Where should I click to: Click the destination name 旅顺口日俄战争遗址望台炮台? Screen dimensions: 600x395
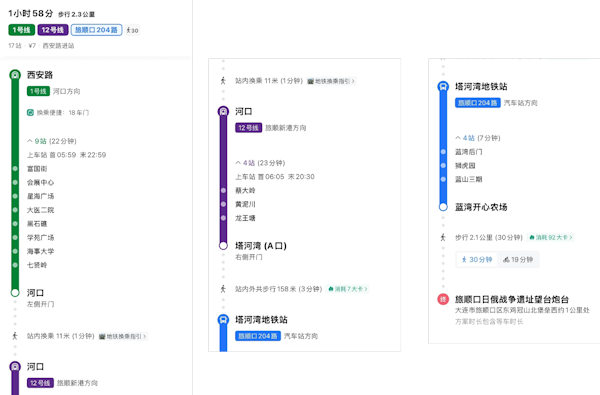(x=512, y=299)
